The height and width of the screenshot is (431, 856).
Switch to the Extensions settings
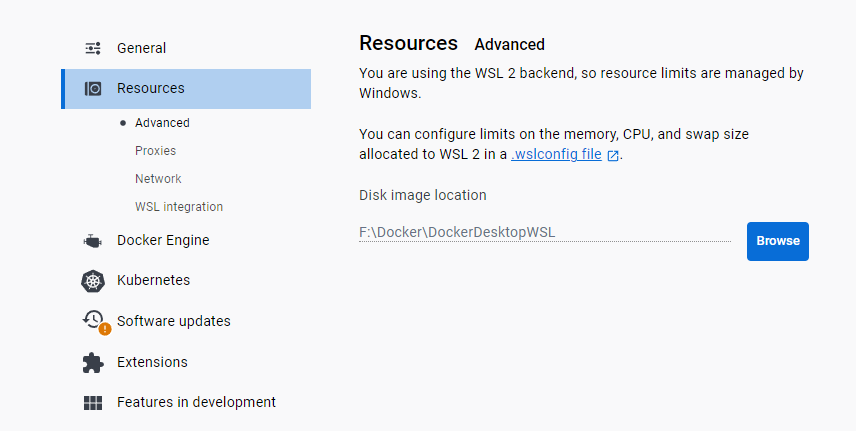tap(152, 362)
